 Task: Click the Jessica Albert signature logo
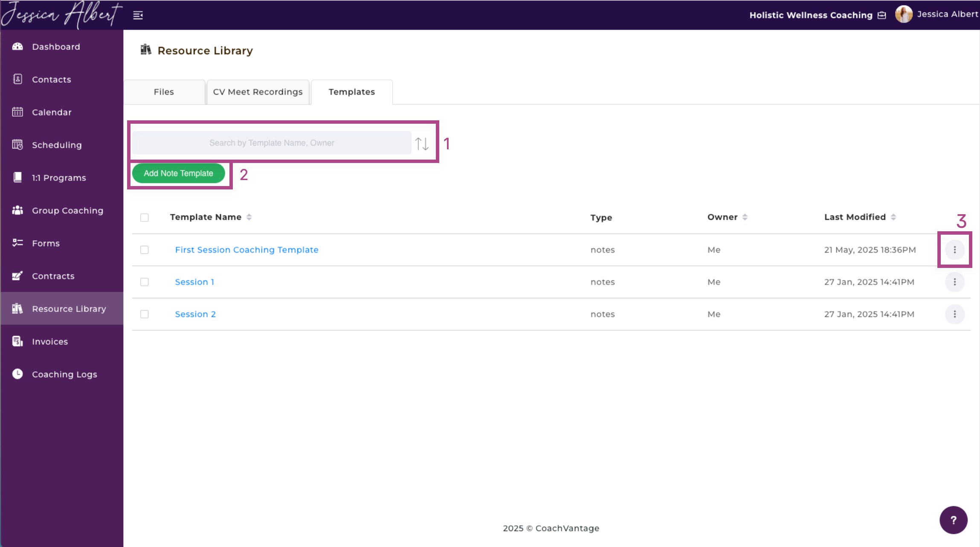pos(61,15)
